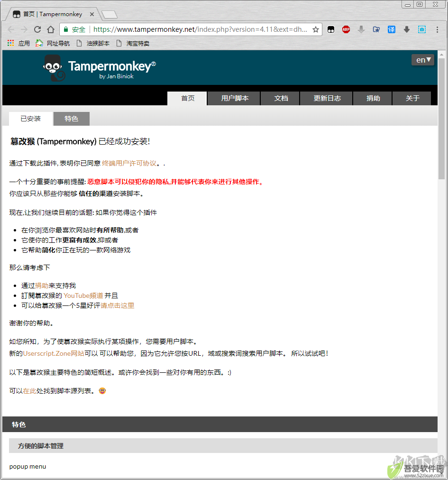The image size is (448, 480).
Task: Click the 特色 section header bar
Action: 219,425
